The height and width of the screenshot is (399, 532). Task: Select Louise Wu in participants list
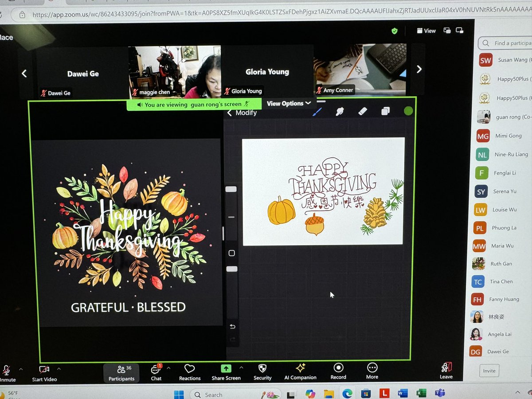click(502, 210)
